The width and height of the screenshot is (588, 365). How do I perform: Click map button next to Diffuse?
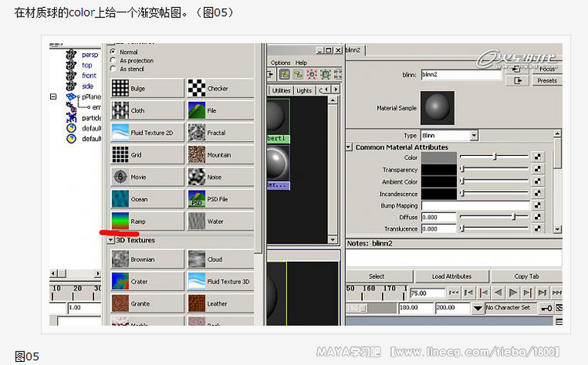[x=537, y=217]
